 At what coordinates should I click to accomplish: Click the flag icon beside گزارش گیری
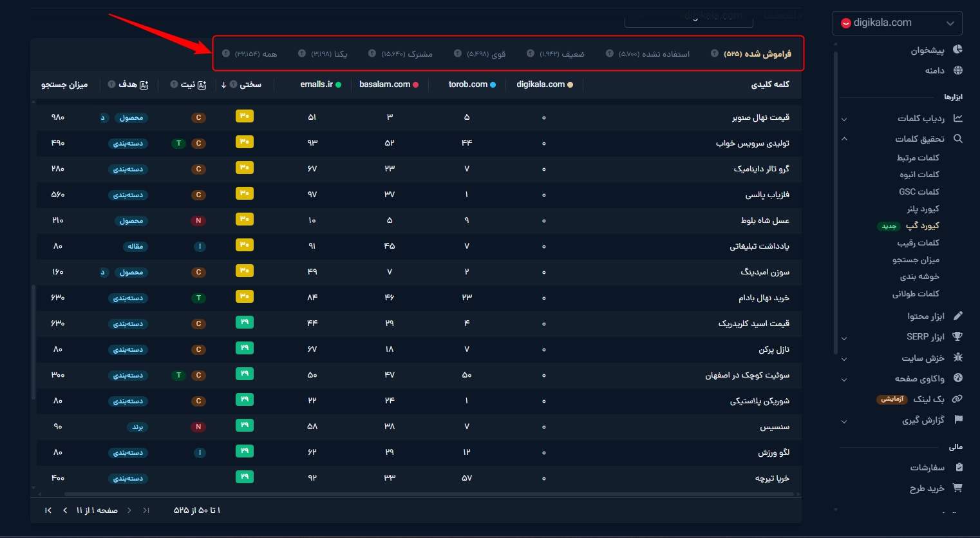point(957,419)
